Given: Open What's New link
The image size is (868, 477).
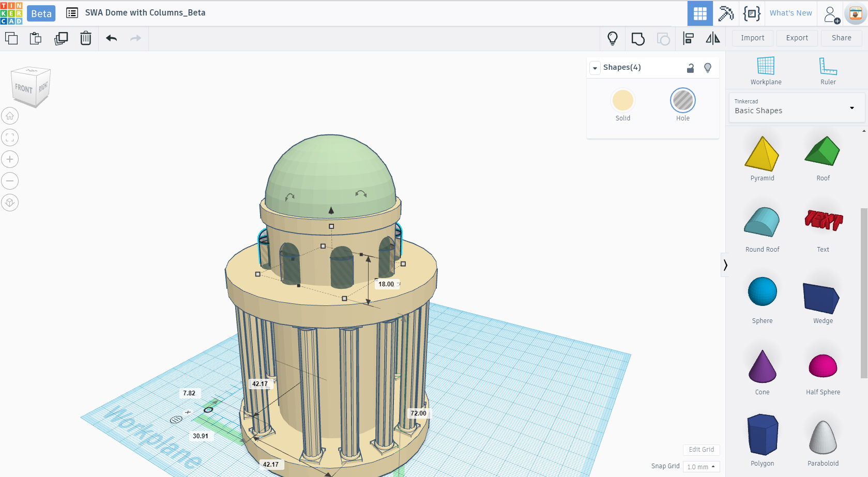Looking at the screenshot, I should tap(790, 13).
